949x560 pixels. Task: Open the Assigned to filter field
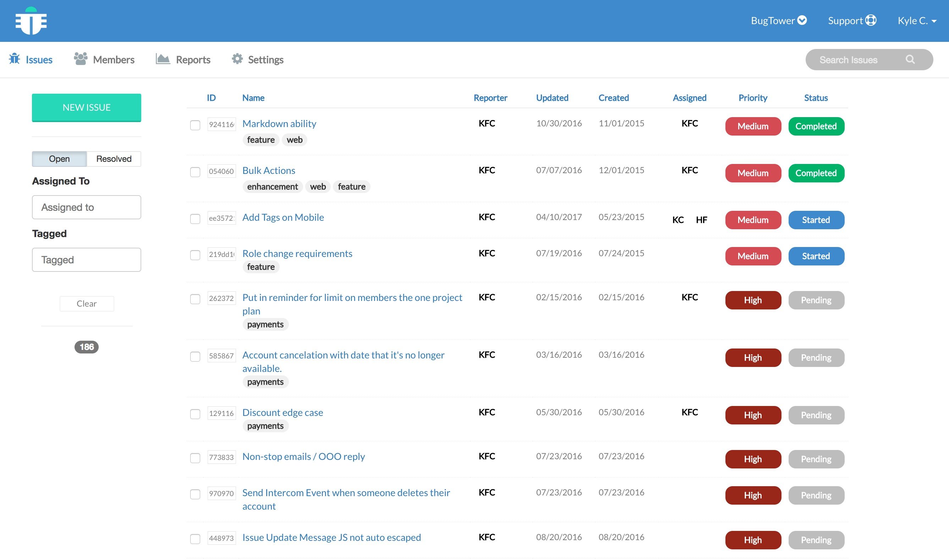click(86, 207)
